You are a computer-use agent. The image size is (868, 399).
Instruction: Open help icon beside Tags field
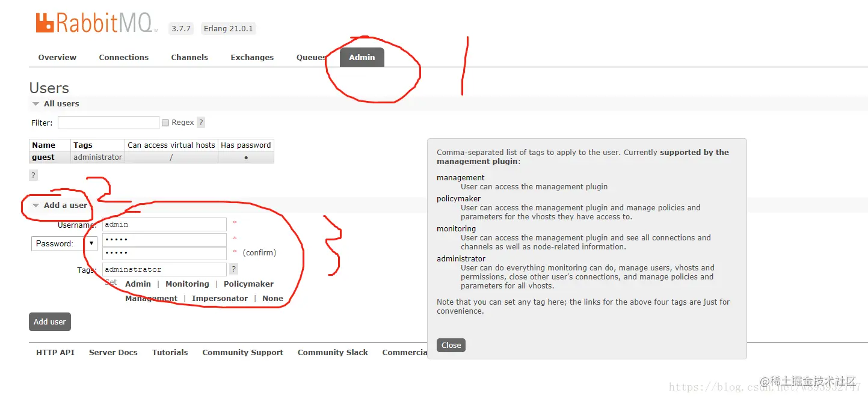(x=234, y=269)
